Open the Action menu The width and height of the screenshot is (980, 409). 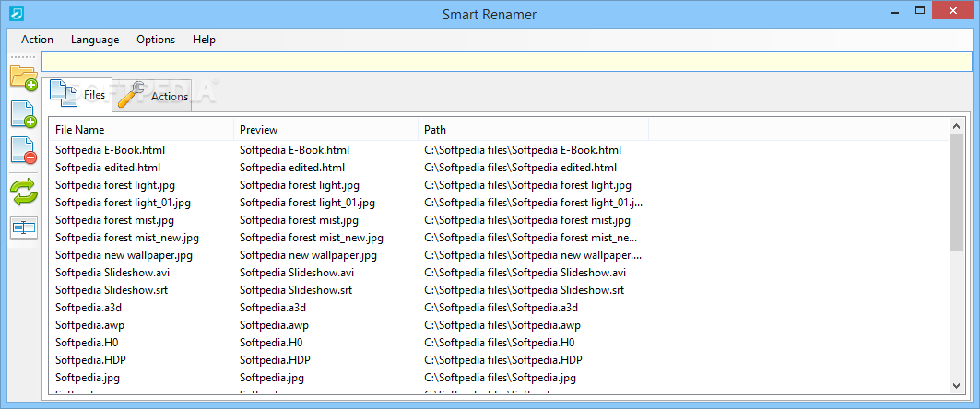37,40
